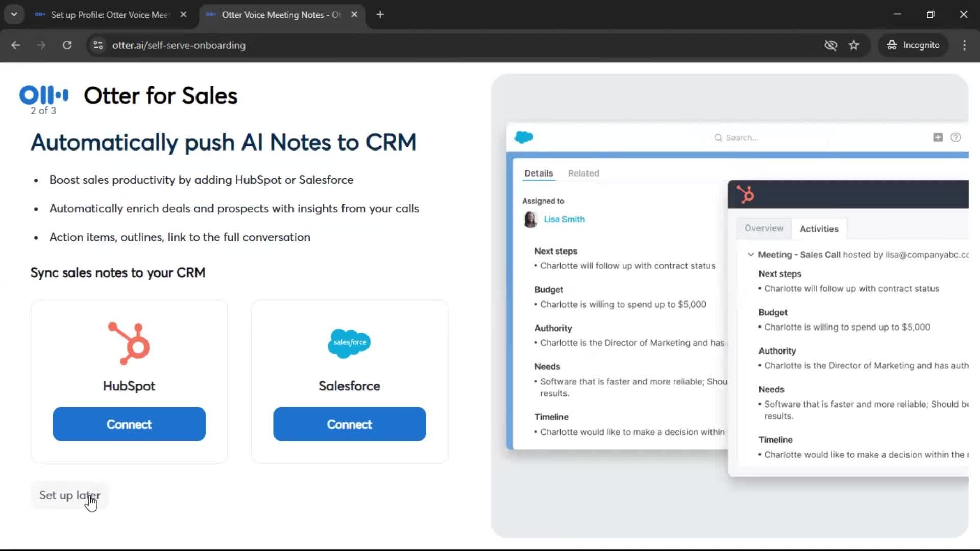Click the HubSpot logo in the card

[x=129, y=343]
